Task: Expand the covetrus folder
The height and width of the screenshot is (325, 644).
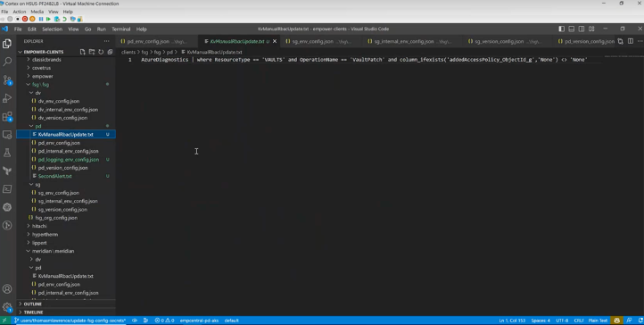Action: [43, 68]
